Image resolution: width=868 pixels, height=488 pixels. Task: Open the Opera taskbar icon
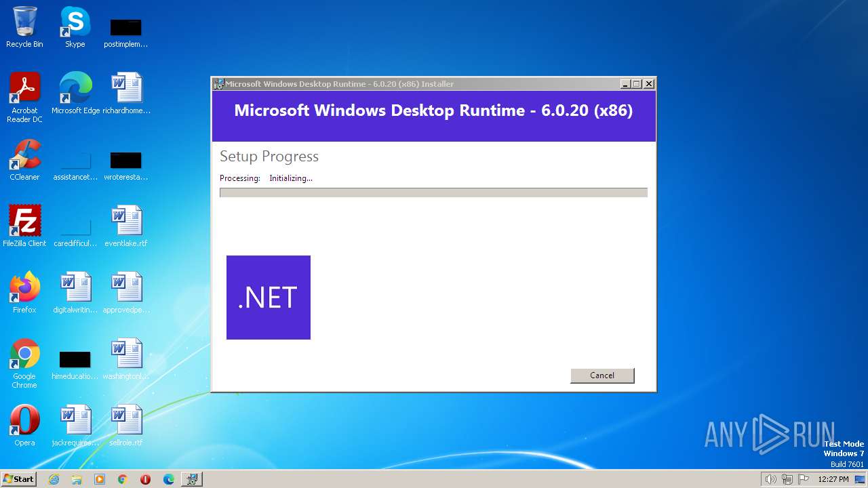(x=145, y=479)
